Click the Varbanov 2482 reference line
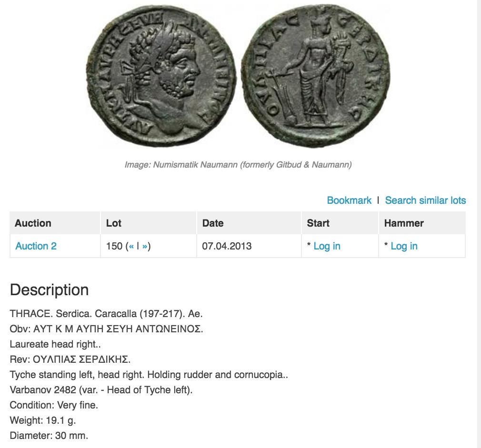Viewport: 481px width, 448px height. pyautogui.click(x=101, y=390)
